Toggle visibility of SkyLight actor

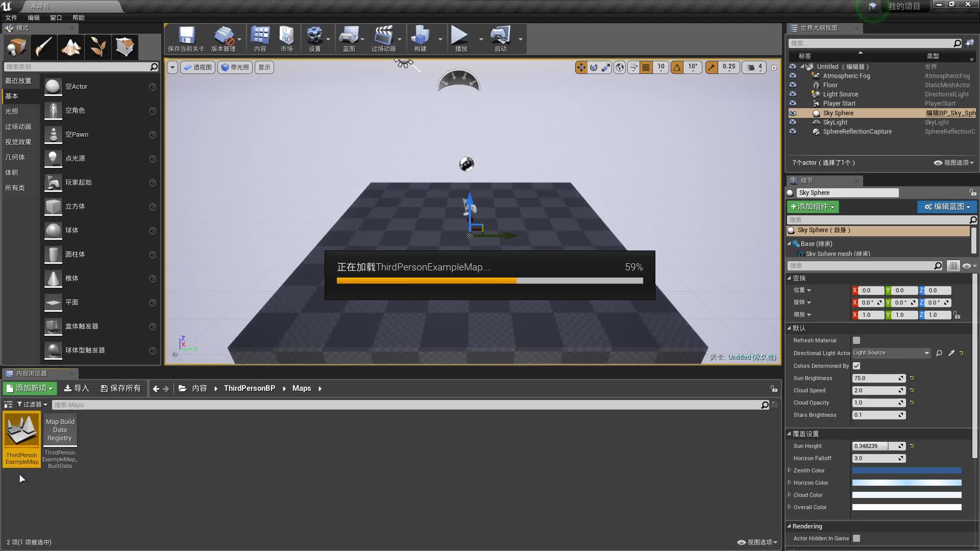pyautogui.click(x=792, y=122)
